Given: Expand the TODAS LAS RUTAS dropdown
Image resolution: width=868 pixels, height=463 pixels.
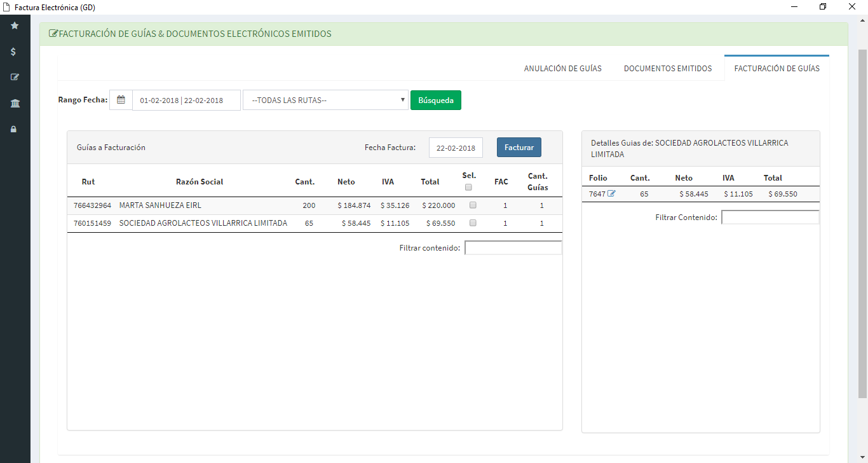Looking at the screenshot, I should pos(325,100).
